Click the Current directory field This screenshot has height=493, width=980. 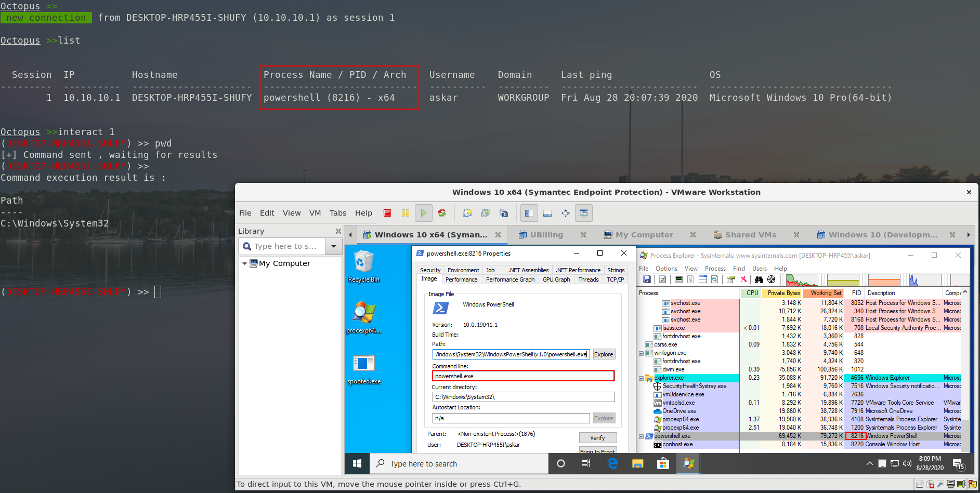523,397
